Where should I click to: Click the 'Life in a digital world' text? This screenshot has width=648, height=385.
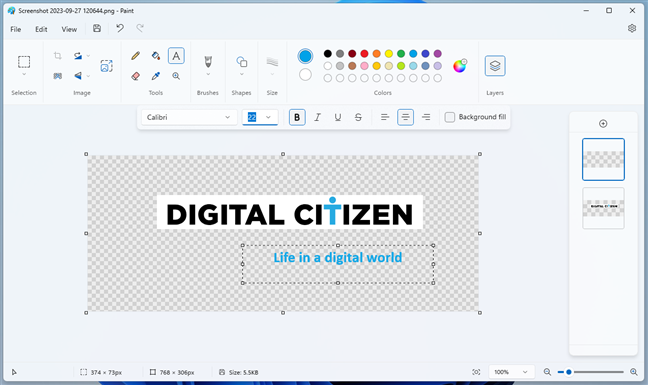[x=338, y=257]
